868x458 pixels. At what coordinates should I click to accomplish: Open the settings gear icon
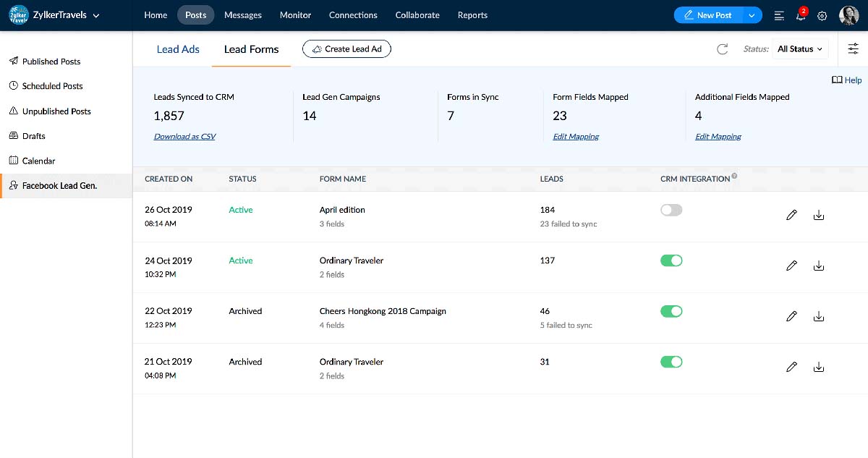click(x=822, y=15)
